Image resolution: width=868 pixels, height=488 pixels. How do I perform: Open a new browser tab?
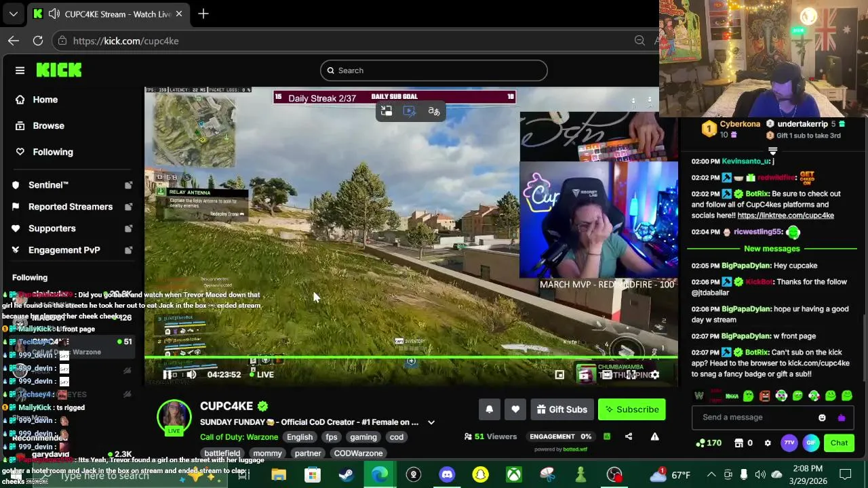pyautogui.click(x=203, y=14)
